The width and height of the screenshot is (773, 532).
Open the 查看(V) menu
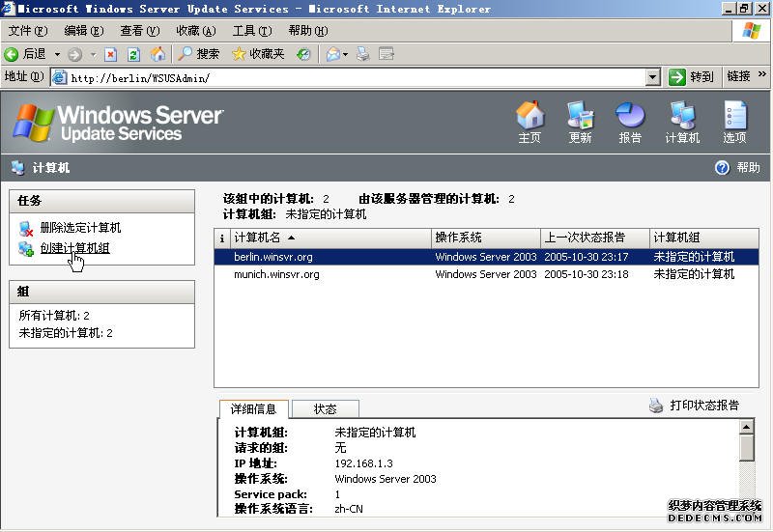tap(140, 31)
